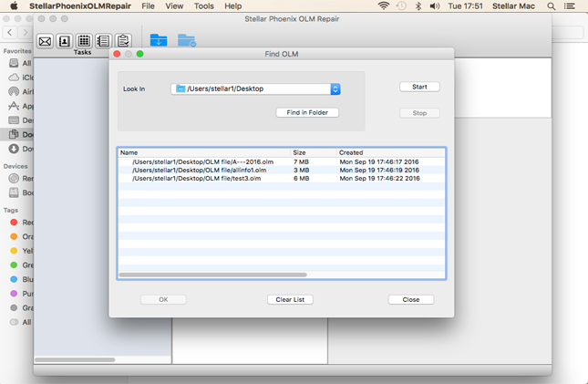Click the Size column header
Screen dimensions: 588x384
click(x=299, y=152)
